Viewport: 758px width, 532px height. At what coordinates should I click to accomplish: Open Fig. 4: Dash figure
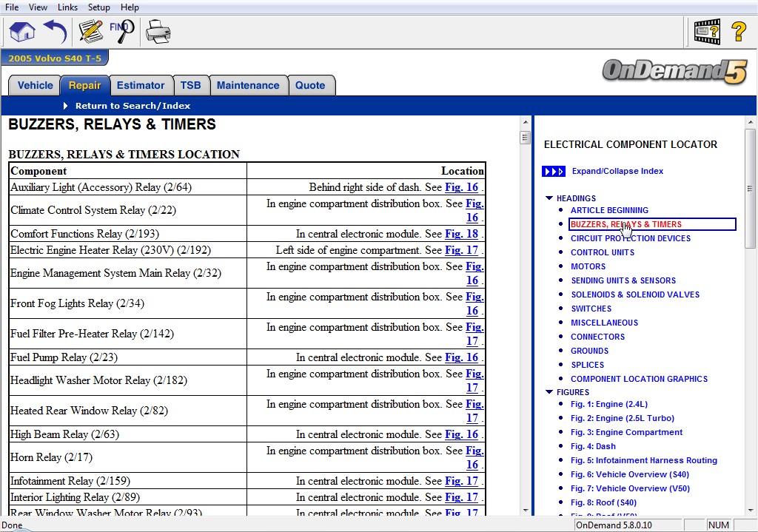pos(593,446)
